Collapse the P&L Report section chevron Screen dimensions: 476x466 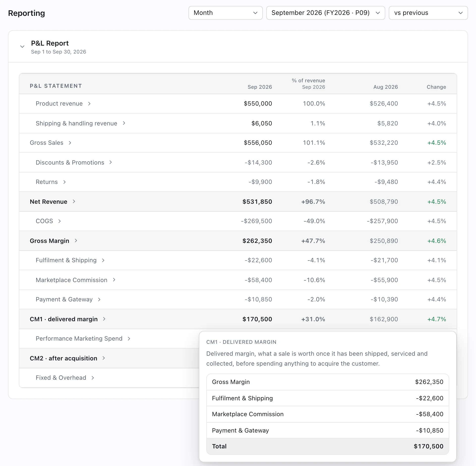pos(22,47)
